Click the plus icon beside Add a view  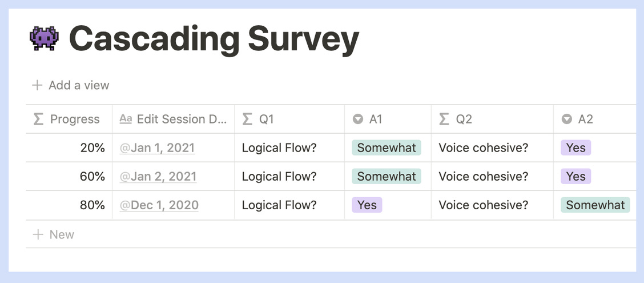pos(37,86)
